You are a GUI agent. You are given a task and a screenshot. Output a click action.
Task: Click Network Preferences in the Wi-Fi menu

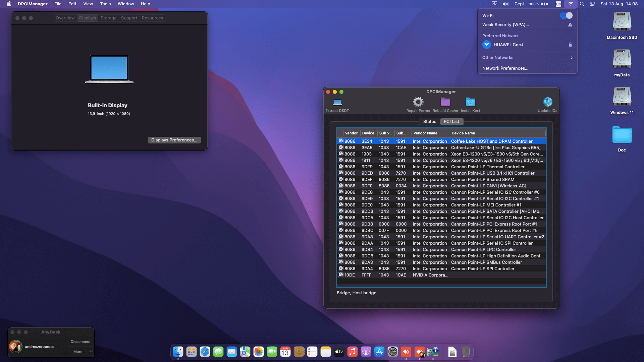(505, 68)
